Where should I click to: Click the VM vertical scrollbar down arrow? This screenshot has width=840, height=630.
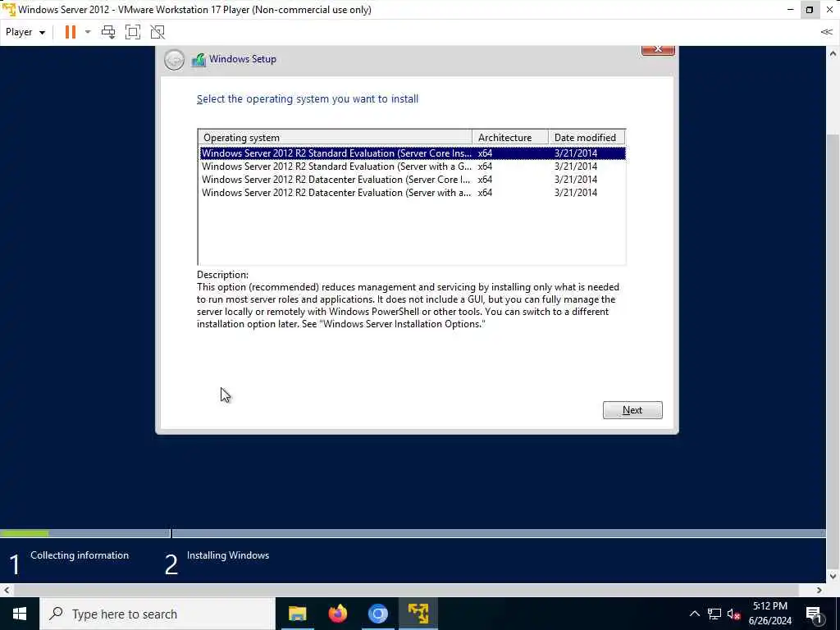tap(833, 577)
